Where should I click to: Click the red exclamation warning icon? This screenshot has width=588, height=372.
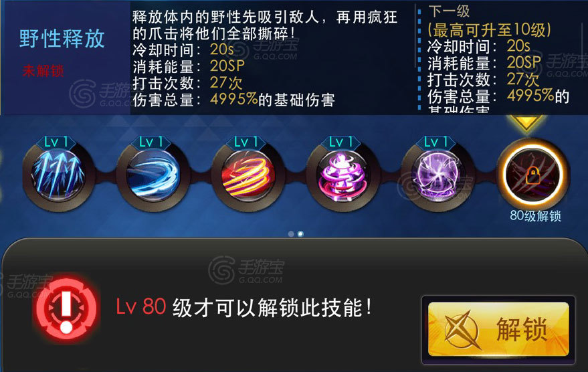66,308
